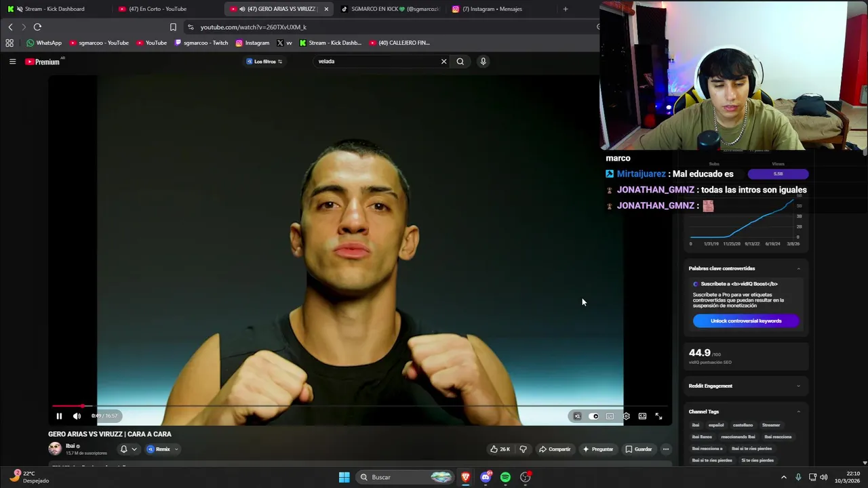Viewport: 868px width, 488px height.
Task: Seek on the video progress bar
Action: [x=359, y=406]
